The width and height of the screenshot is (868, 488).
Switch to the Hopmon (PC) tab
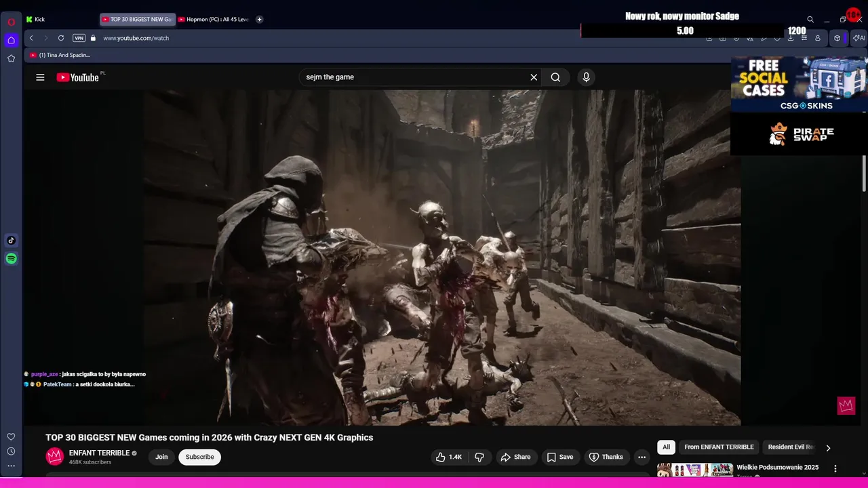point(214,19)
